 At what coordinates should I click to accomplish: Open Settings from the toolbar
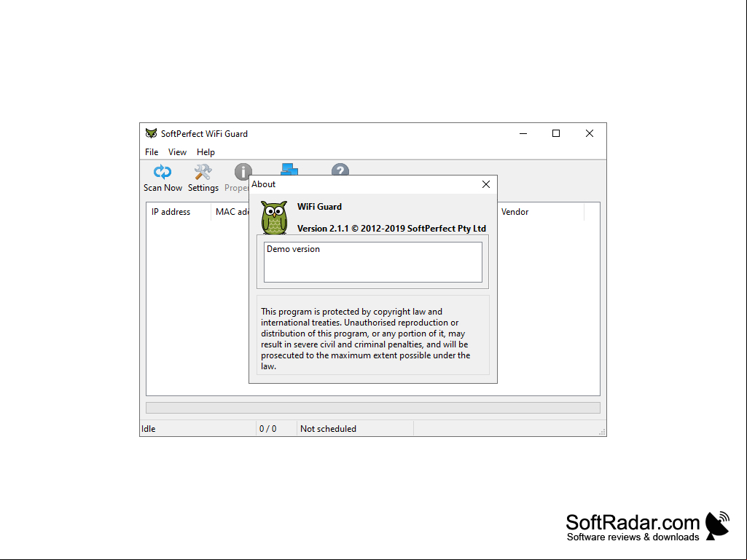pyautogui.click(x=203, y=178)
